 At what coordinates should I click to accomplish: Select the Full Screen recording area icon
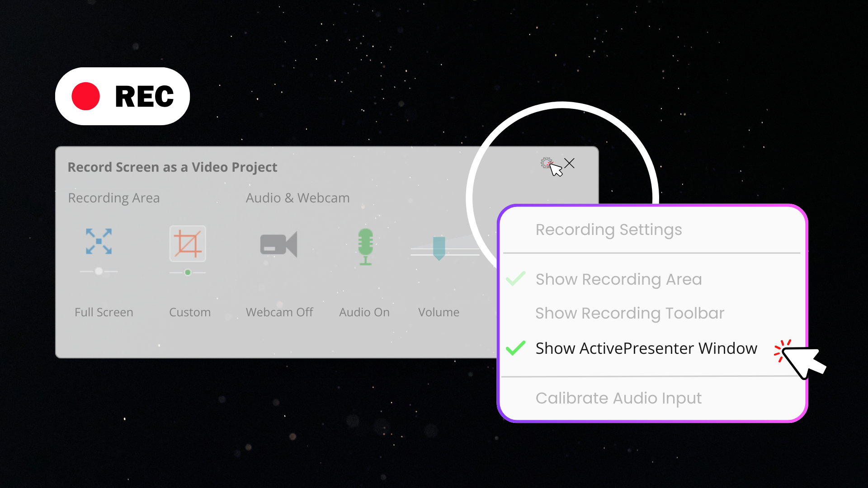99,241
